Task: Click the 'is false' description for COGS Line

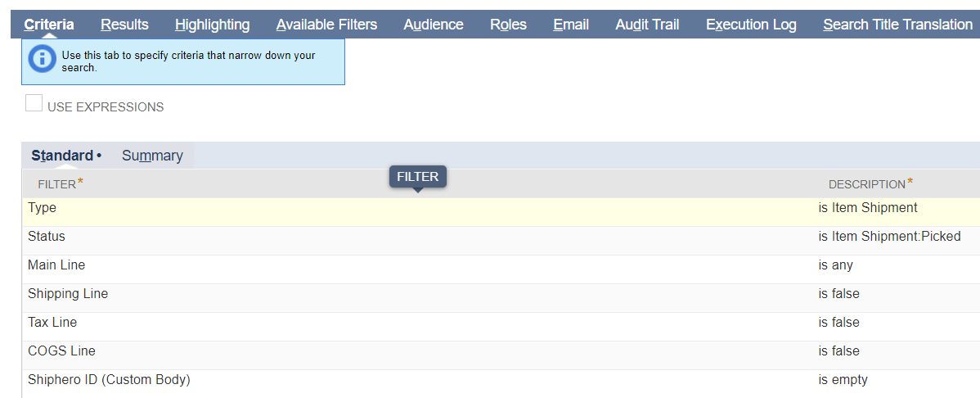Action: click(x=838, y=351)
